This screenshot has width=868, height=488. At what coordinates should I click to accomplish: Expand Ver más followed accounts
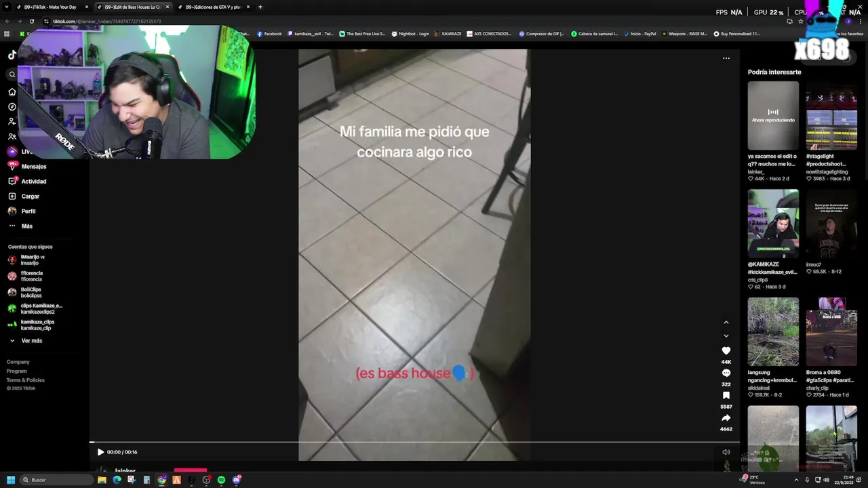(x=26, y=340)
